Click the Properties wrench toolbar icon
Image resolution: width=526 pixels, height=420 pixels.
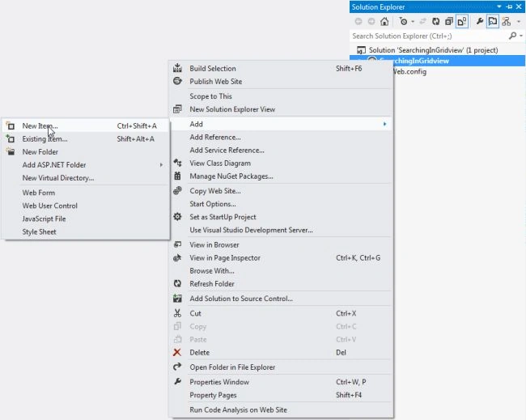click(480, 22)
